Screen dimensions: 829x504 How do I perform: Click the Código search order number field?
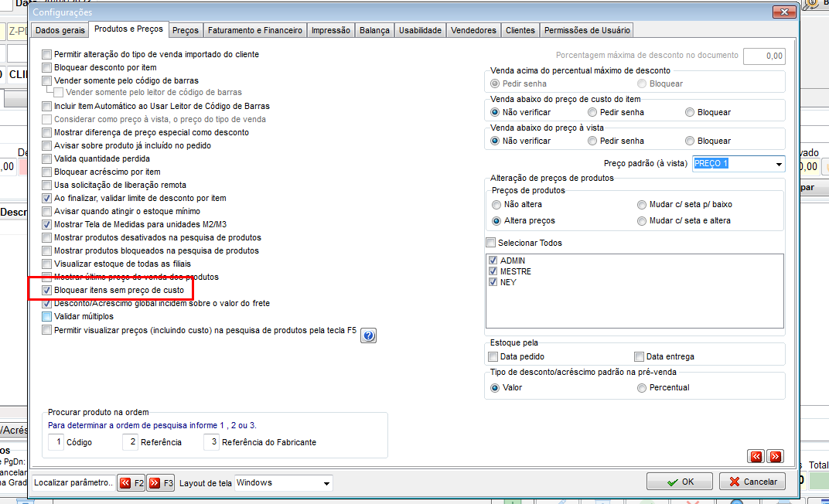click(56, 442)
